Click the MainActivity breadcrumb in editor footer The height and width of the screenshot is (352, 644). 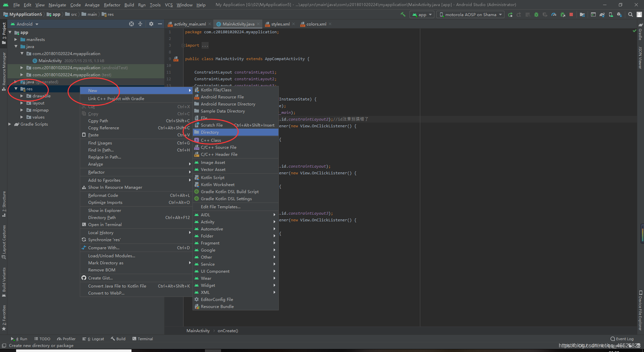click(x=198, y=331)
